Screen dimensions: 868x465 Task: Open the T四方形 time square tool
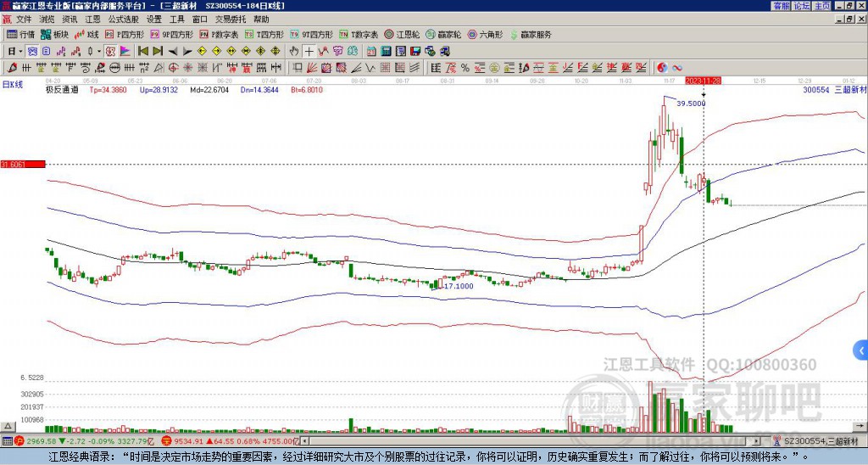[264, 34]
